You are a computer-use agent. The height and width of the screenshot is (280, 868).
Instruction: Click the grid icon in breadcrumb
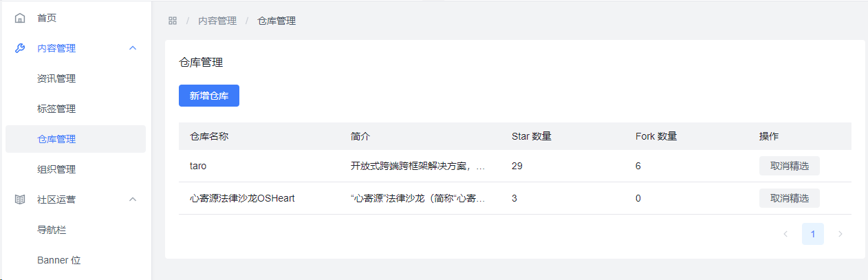coord(173,21)
